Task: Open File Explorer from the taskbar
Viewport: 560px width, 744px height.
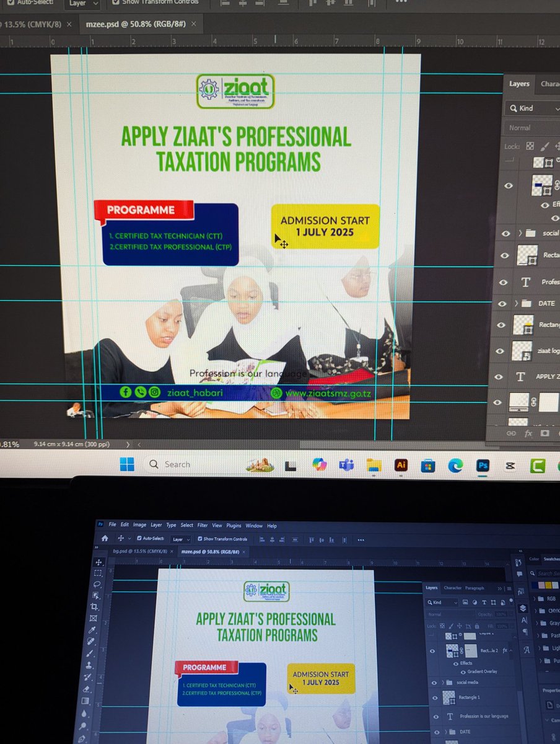Action: (x=374, y=465)
